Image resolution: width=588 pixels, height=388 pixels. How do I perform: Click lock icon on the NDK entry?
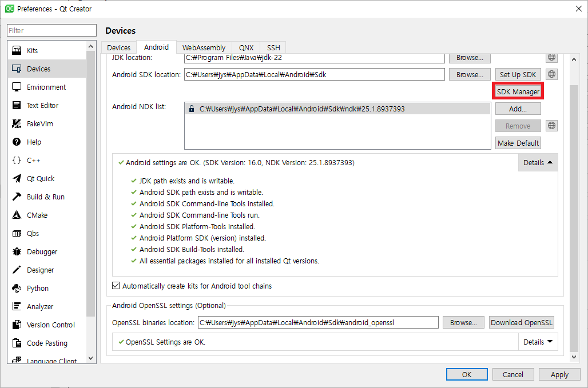(x=192, y=109)
